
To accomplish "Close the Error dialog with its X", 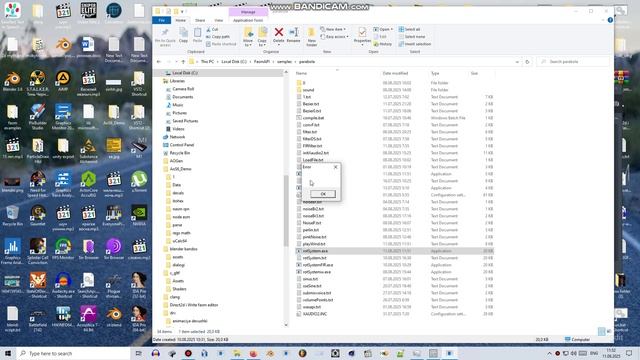I will 336,167.
